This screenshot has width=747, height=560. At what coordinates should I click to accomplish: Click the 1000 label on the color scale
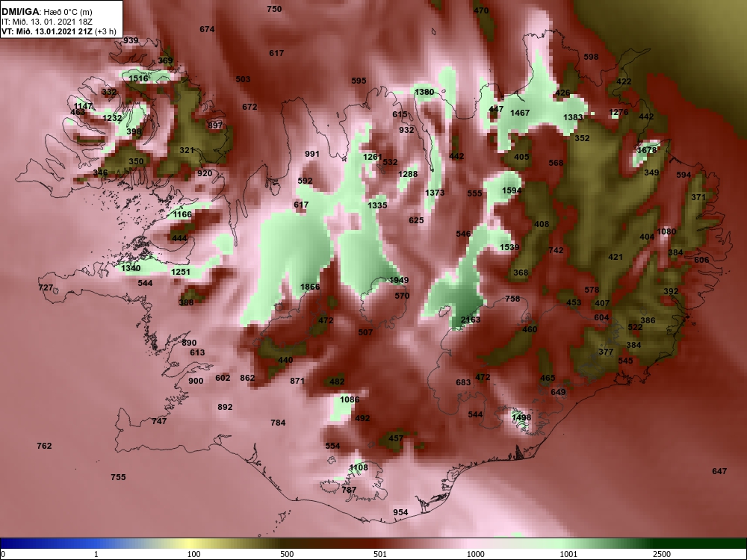click(x=475, y=554)
